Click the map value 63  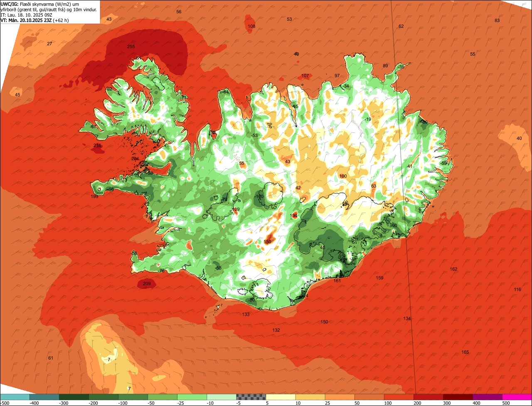[x=374, y=186]
